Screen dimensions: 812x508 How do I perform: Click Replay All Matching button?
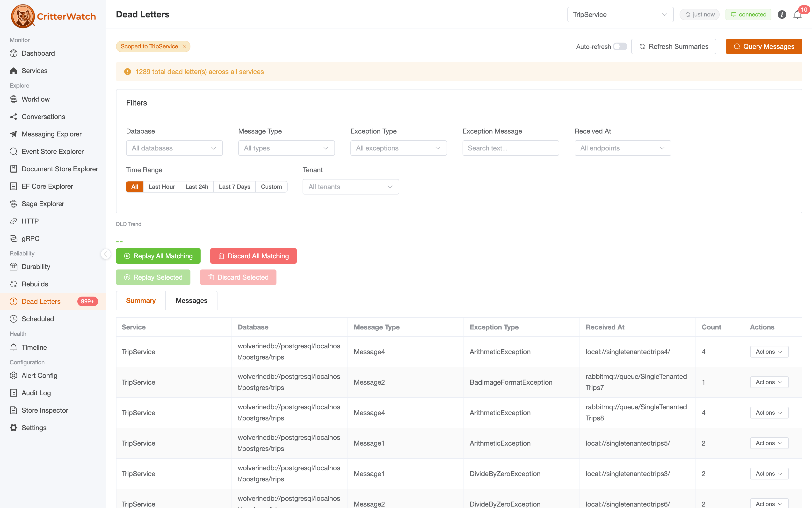click(158, 256)
